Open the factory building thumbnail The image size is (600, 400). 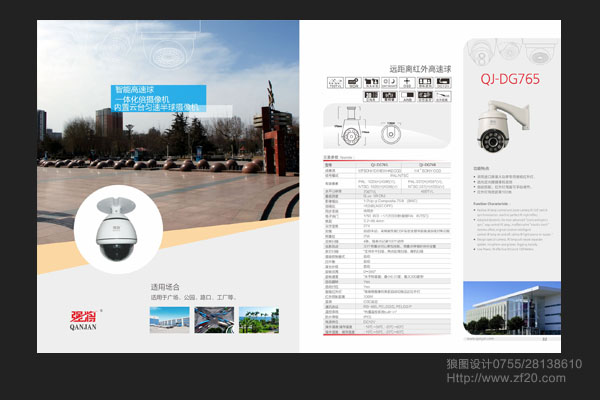point(170,320)
